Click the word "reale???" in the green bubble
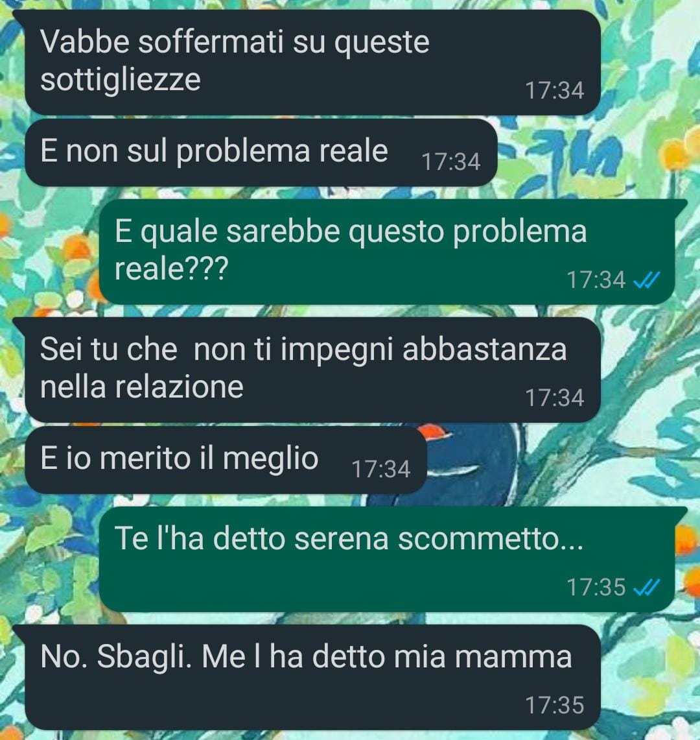The image size is (700, 740). (172, 269)
